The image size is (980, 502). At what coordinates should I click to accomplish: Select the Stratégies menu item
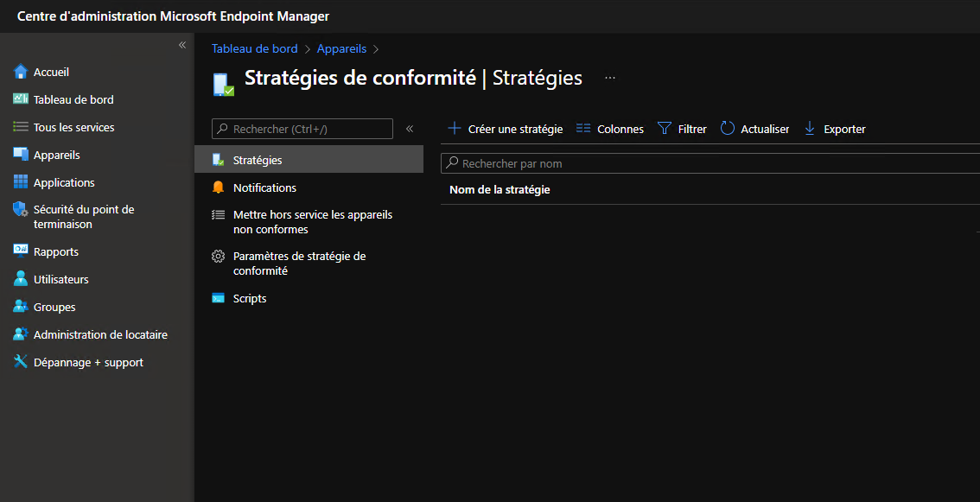tap(258, 160)
